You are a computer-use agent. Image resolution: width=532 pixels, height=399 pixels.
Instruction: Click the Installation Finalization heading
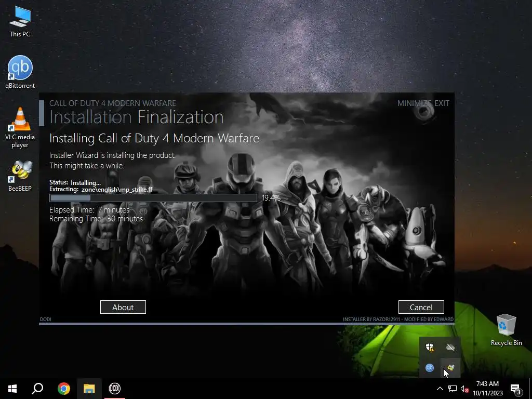tap(137, 117)
